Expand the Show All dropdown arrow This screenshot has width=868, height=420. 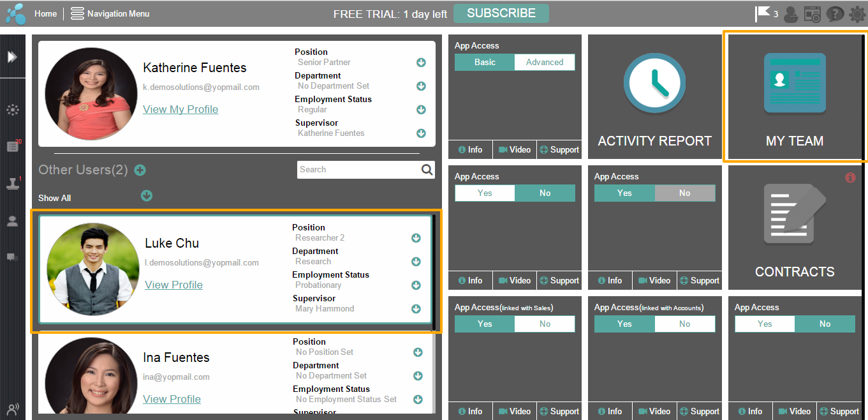pos(147,196)
